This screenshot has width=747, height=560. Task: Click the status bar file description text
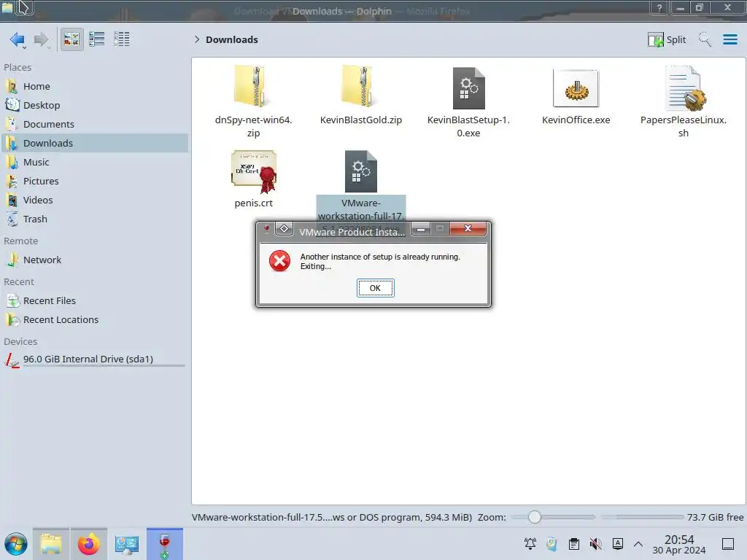[x=332, y=518]
